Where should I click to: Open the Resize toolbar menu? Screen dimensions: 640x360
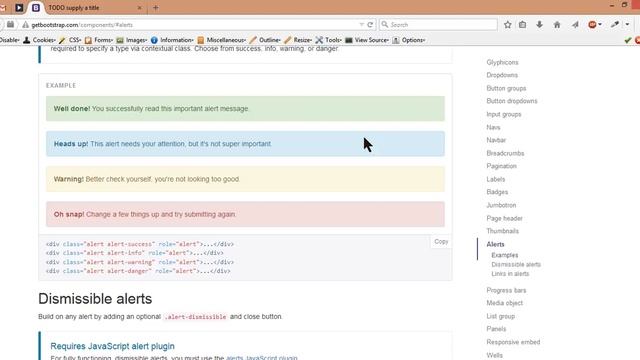tap(298, 40)
